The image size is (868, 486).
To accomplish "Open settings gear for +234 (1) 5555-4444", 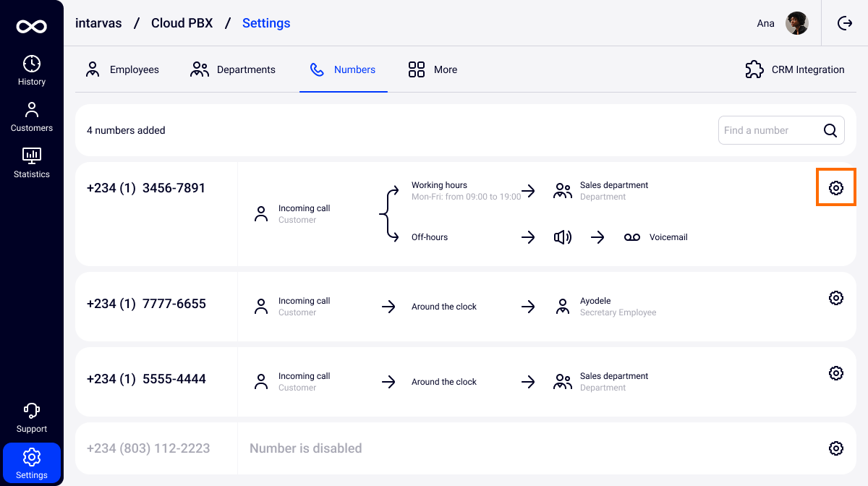I will coord(835,373).
